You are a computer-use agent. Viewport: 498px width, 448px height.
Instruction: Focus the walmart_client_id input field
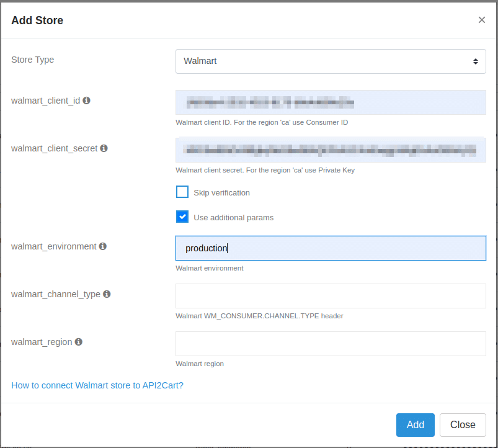tap(331, 101)
